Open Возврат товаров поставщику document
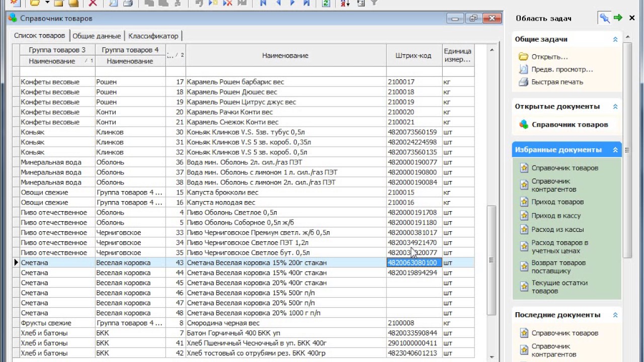Image resolution: width=644 pixels, height=362 pixels. [x=559, y=266]
